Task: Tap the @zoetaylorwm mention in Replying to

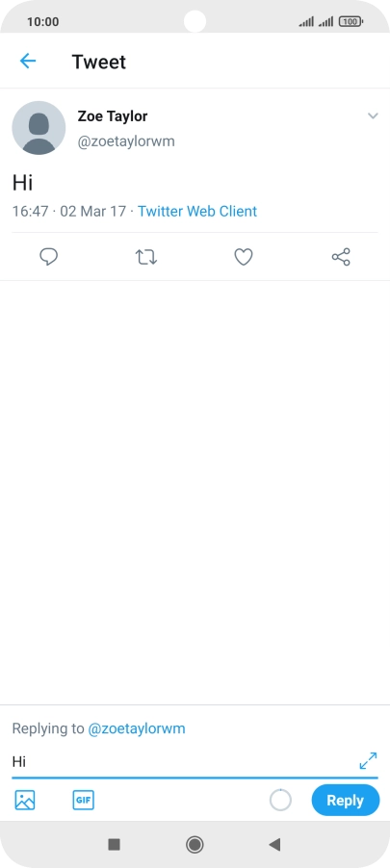Action: click(x=137, y=728)
